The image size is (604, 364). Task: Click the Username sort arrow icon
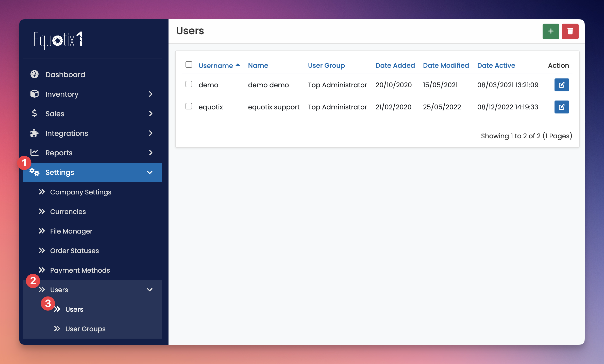click(x=238, y=65)
